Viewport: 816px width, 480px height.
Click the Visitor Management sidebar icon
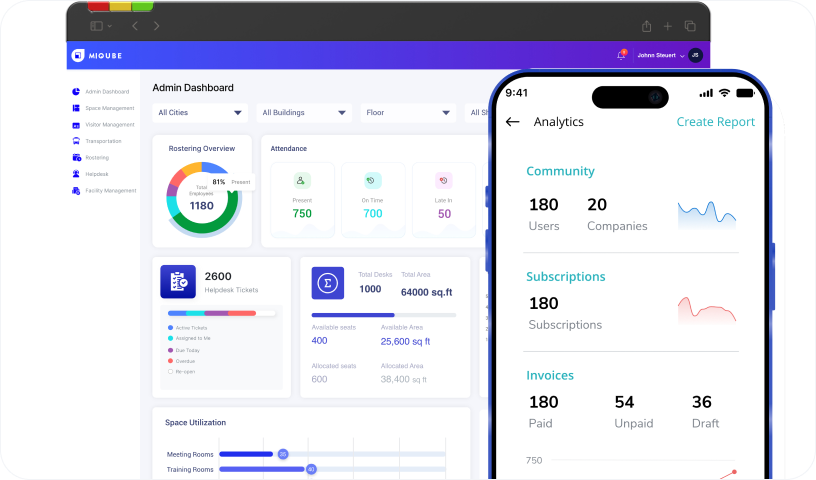point(76,125)
